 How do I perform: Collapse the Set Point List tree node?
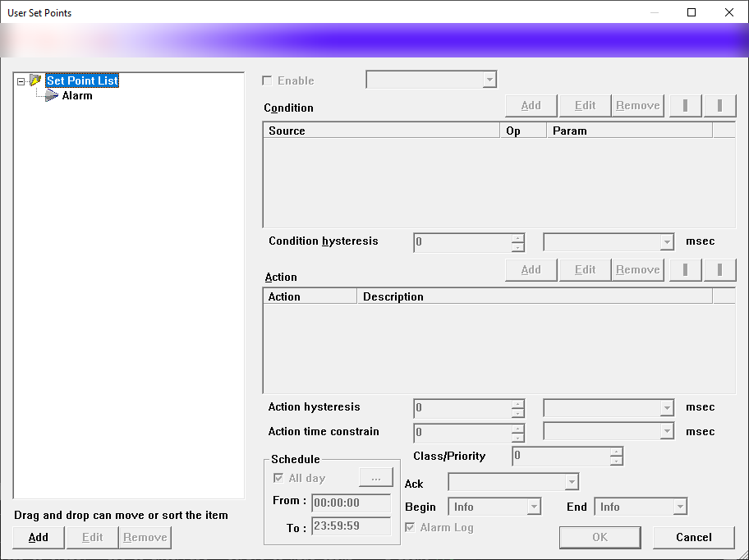(21, 81)
